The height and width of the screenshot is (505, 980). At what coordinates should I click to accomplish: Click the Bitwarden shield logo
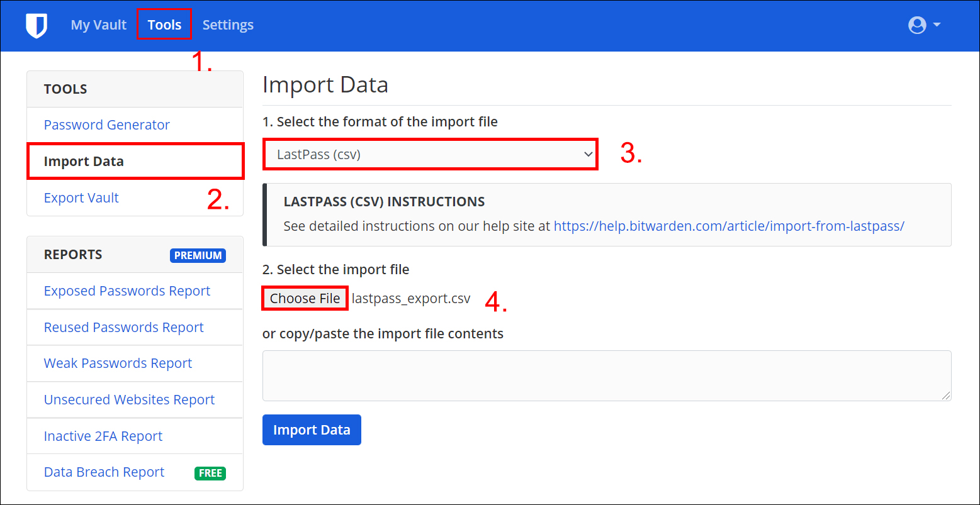[x=37, y=25]
